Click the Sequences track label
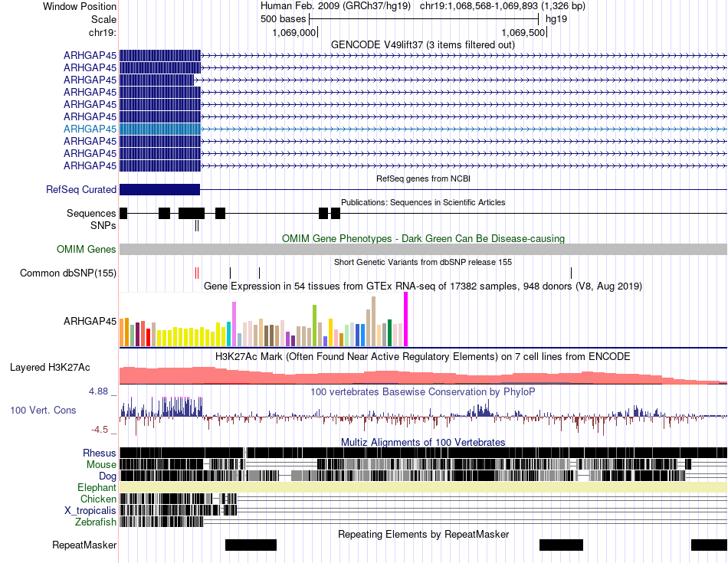This screenshot has height=563, width=728. point(91,213)
